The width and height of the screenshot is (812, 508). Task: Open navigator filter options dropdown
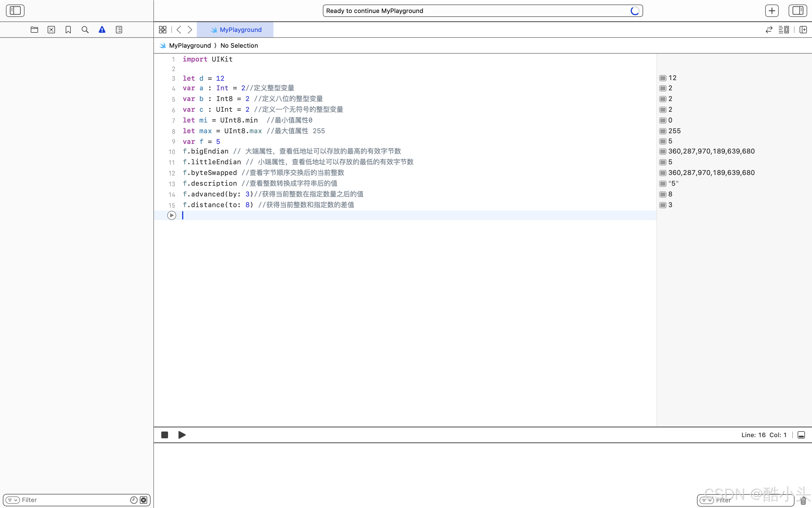tap(13, 500)
